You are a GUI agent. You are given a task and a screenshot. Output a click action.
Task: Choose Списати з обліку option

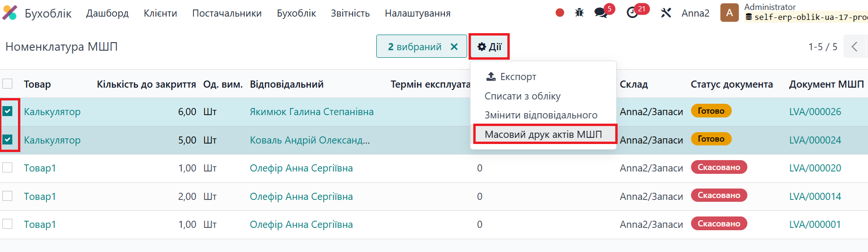pyautogui.click(x=523, y=96)
